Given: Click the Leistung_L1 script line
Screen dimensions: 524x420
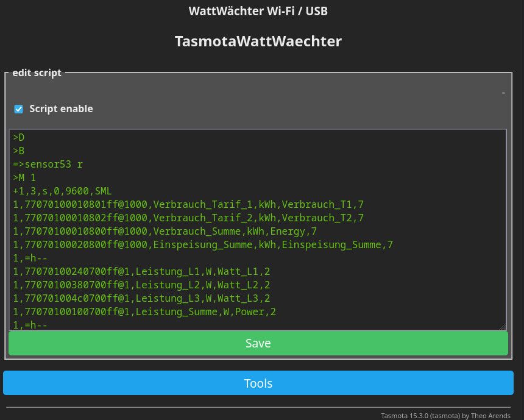Looking at the screenshot, I should tap(141, 271).
